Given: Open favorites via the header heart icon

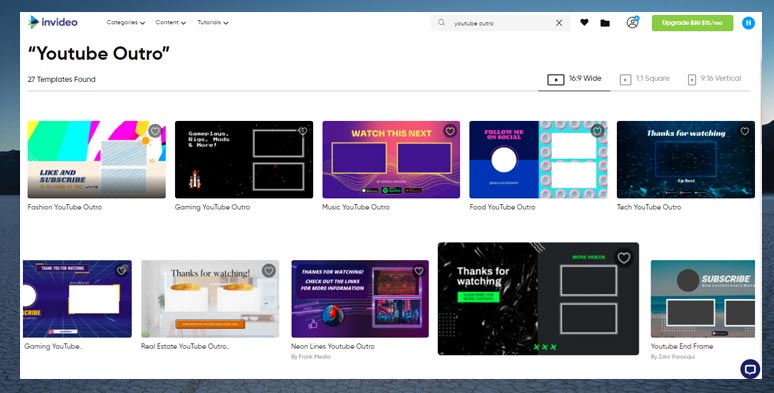Looking at the screenshot, I should (x=584, y=22).
